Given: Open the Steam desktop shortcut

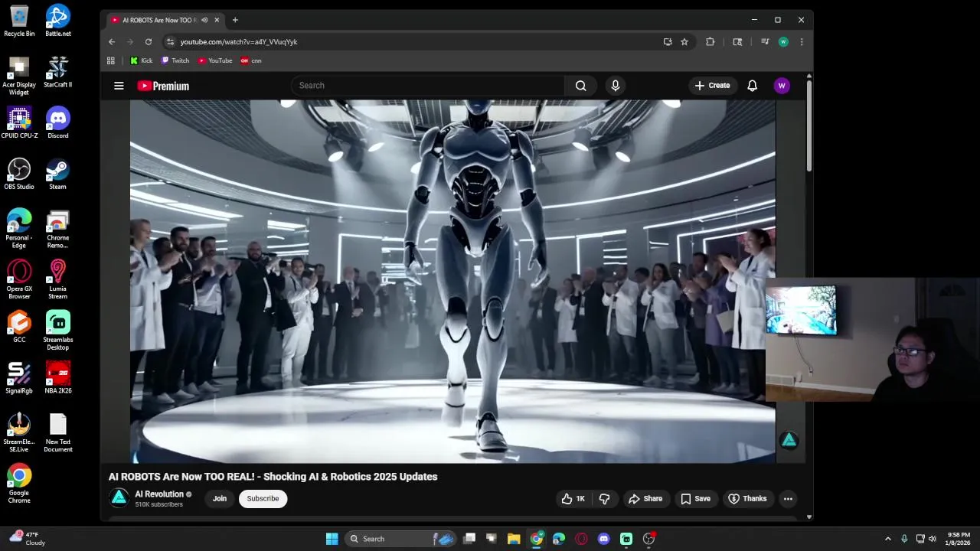Looking at the screenshot, I should (x=57, y=174).
